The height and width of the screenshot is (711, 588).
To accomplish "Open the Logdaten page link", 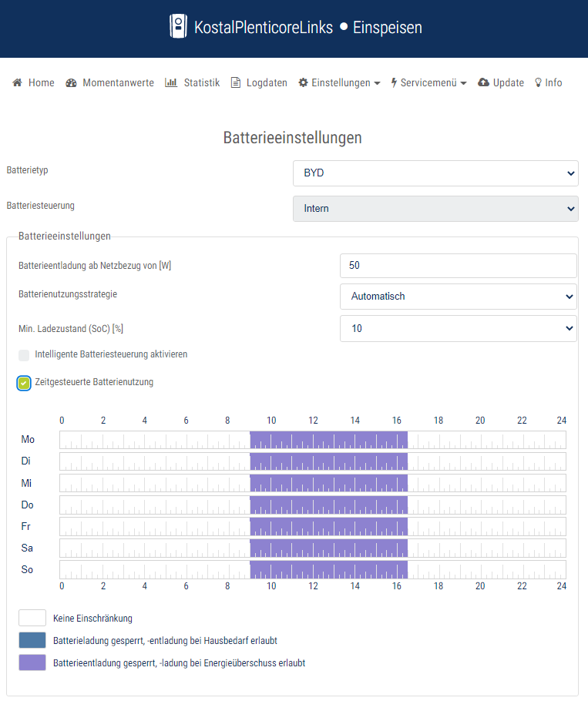I will point(267,83).
